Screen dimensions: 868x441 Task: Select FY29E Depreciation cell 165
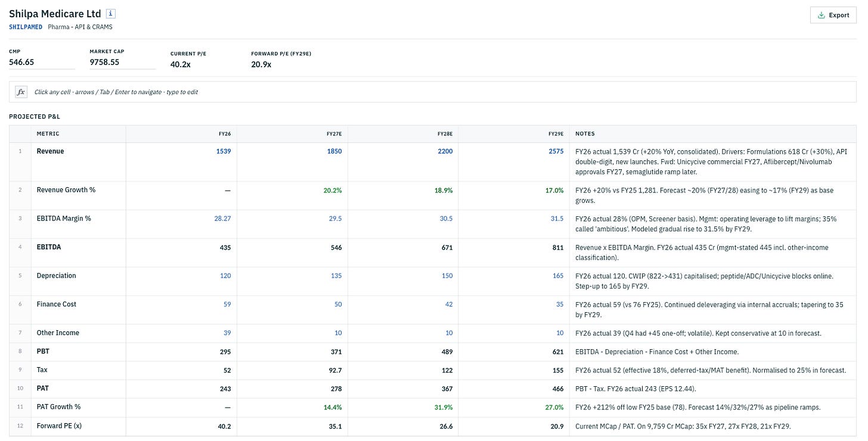coord(514,281)
